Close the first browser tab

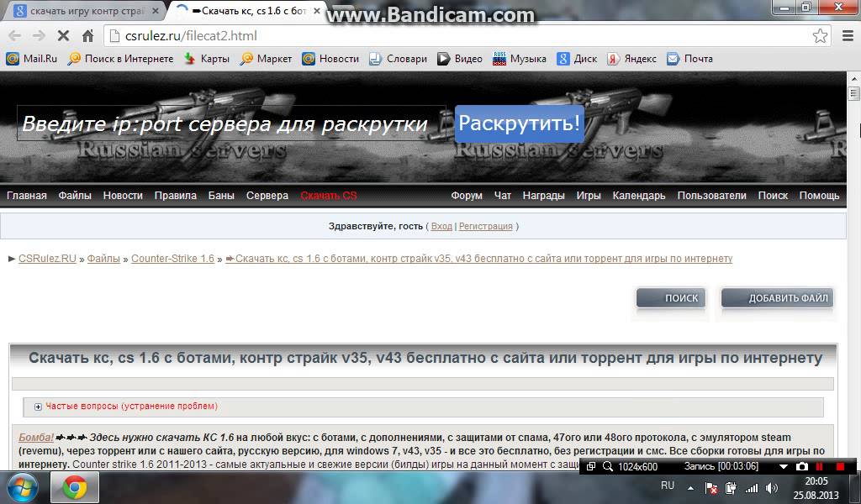pyautogui.click(x=156, y=11)
